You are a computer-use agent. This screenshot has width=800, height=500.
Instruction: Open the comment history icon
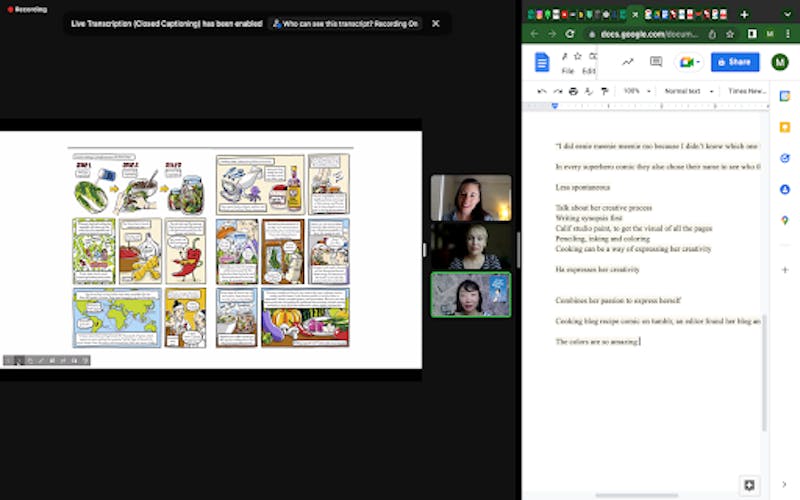coord(656,62)
